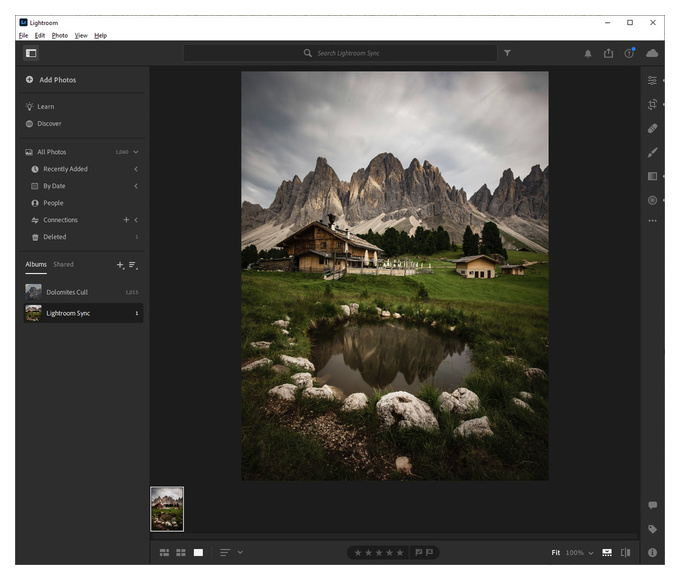Select the Brush tool

click(x=652, y=152)
